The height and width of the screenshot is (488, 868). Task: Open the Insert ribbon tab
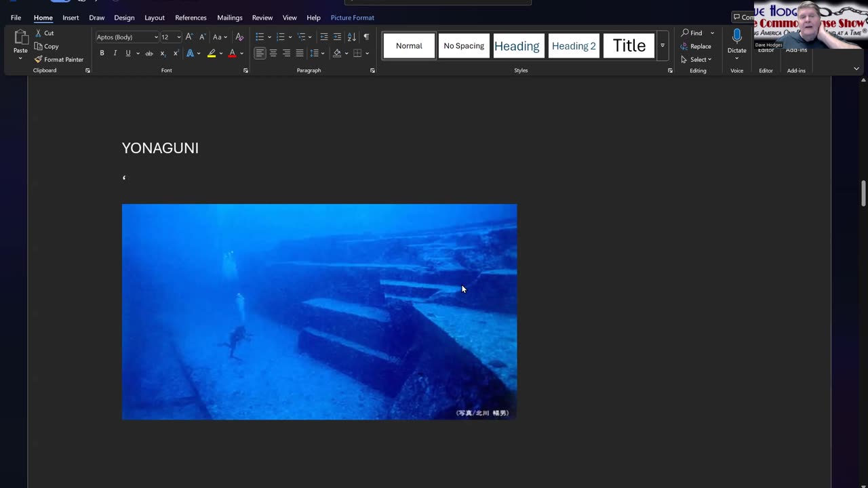tap(71, 18)
